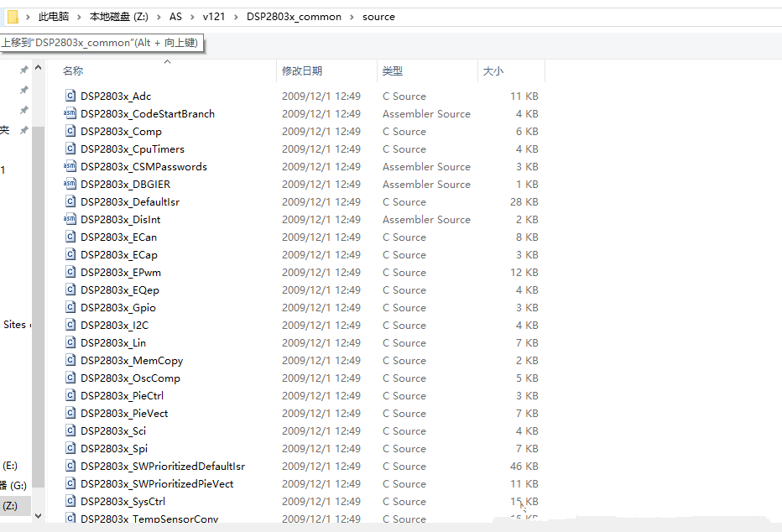
Task: Click the DSP2803x_Comp file icon
Action: click(x=70, y=131)
